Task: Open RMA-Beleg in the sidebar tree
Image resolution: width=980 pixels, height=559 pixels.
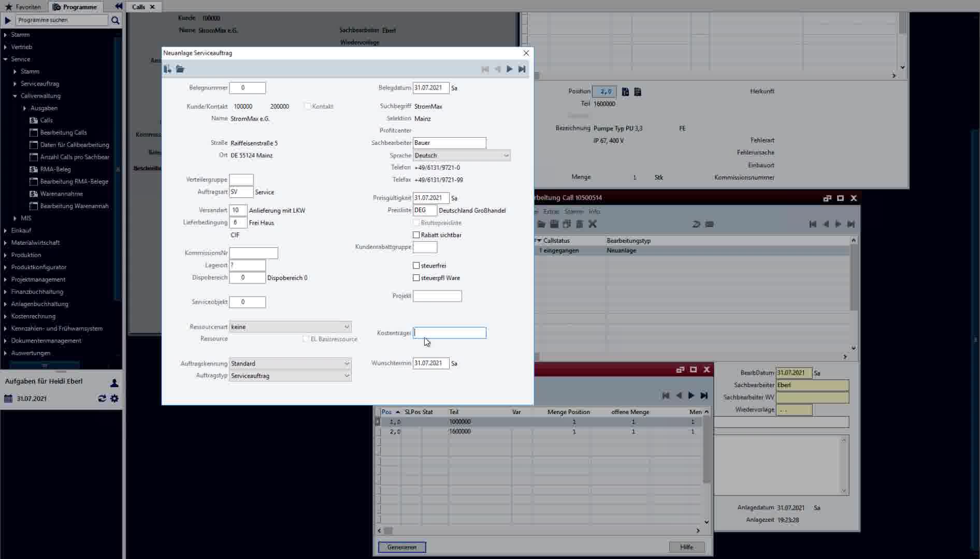Action: (55, 169)
